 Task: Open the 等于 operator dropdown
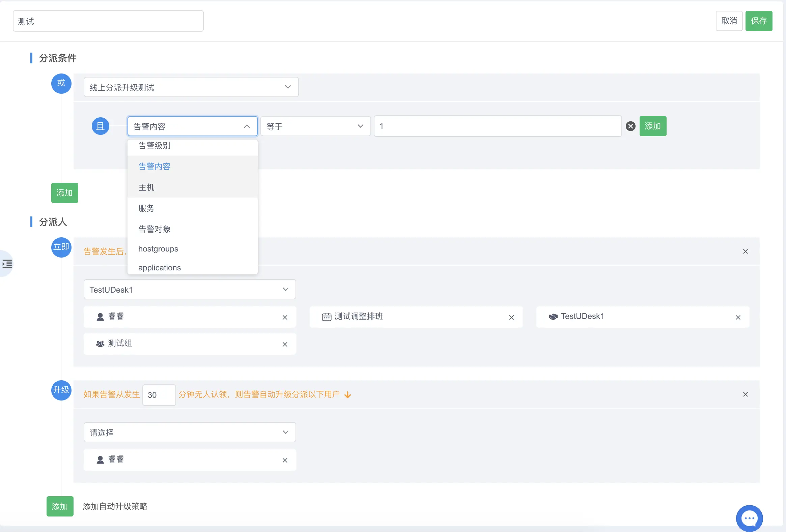click(x=315, y=126)
